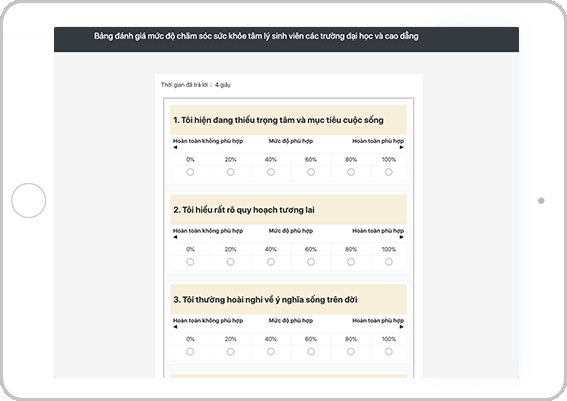The width and height of the screenshot is (567, 401).
Task: Select 60% for question 2
Action: [311, 262]
